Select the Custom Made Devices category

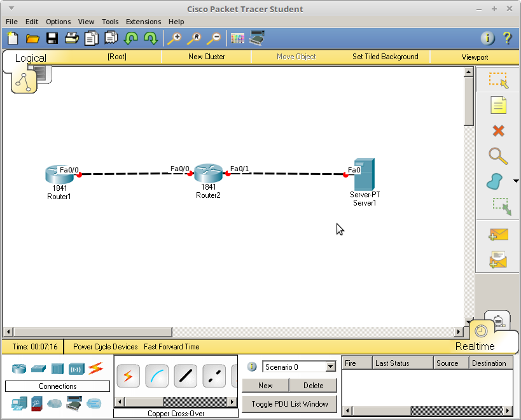(x=74, y=403)
